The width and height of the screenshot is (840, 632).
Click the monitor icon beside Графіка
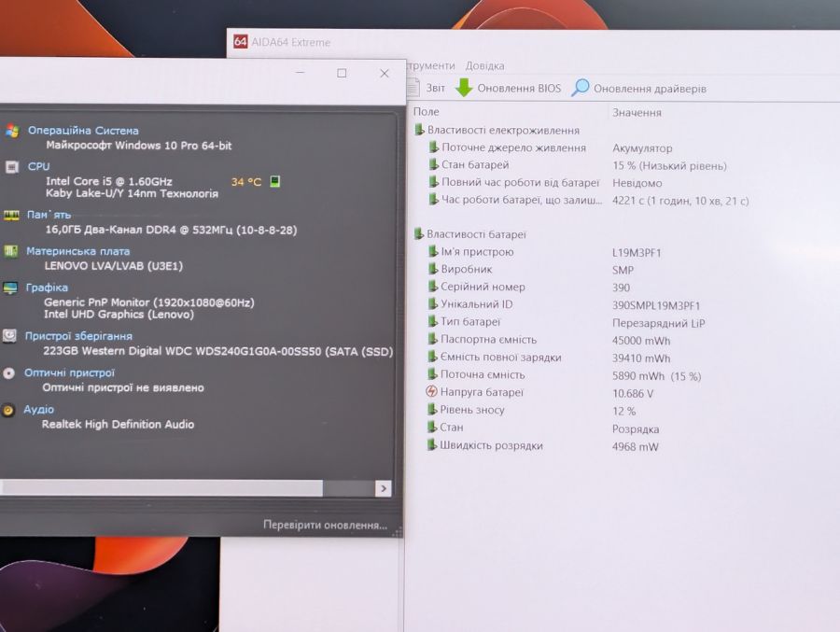(x=10, y=288)
